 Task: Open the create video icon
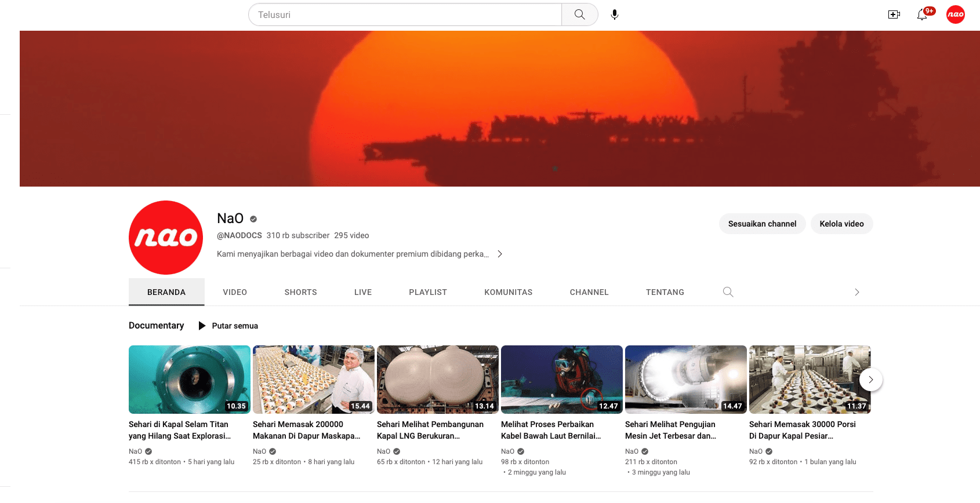coord(894,14)
